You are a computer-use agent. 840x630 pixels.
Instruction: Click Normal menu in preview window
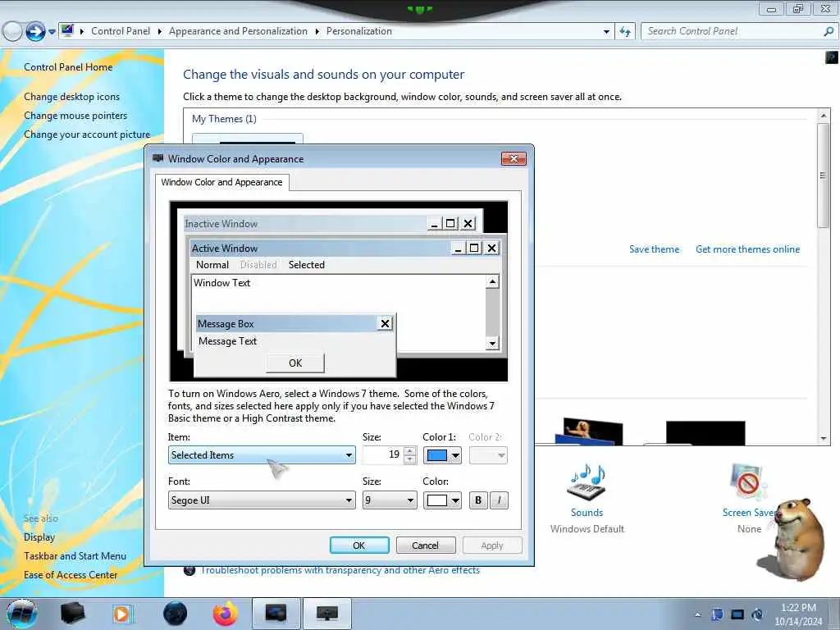pos(212,265)
